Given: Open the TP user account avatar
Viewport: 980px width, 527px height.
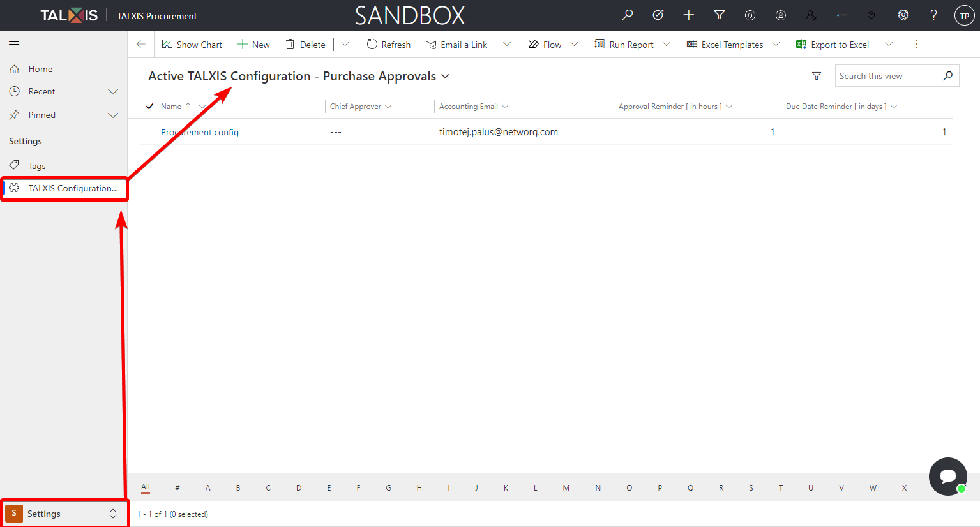Looking at the screenshot, I should [964, 15].
